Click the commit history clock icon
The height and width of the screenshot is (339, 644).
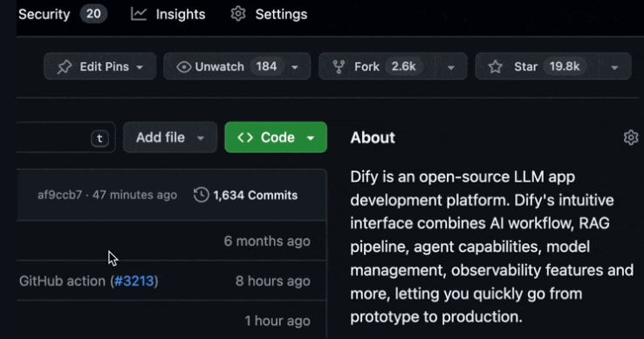point(202,195)
